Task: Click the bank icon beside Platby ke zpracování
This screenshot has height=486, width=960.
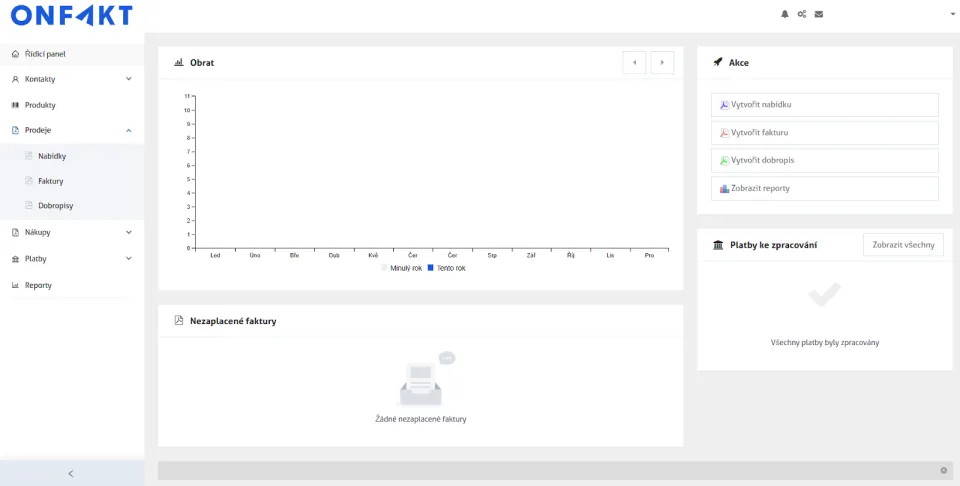Action: pyautogui.click(x=718, y=245)
